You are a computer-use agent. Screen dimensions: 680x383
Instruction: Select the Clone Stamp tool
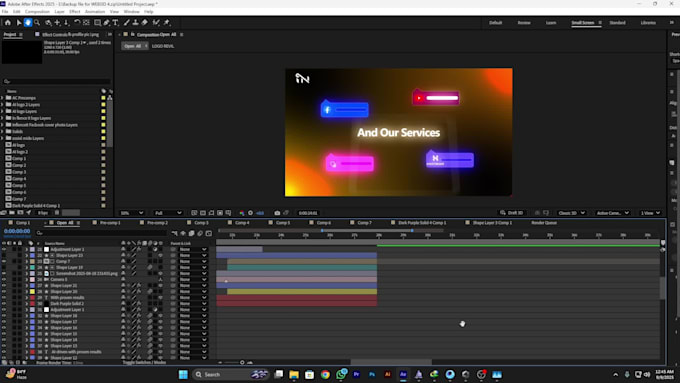(x=135, y=23)
